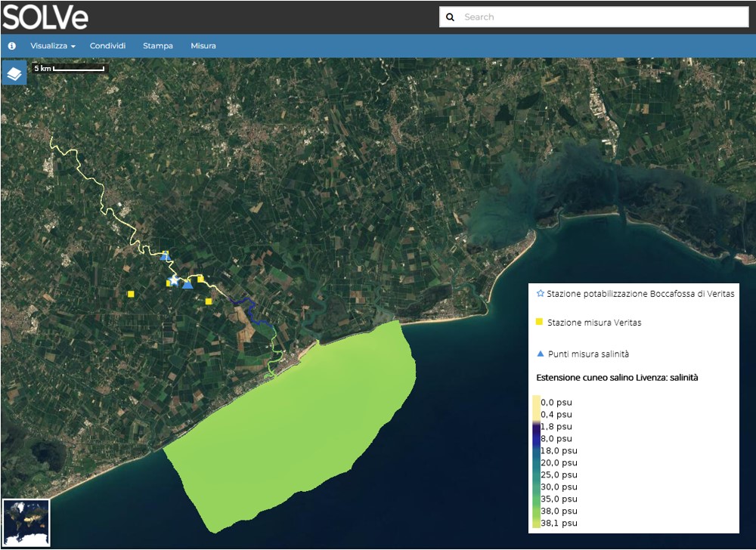Click the overview world map thumbnail
This screenshot has height=550, width=756.
26,522
